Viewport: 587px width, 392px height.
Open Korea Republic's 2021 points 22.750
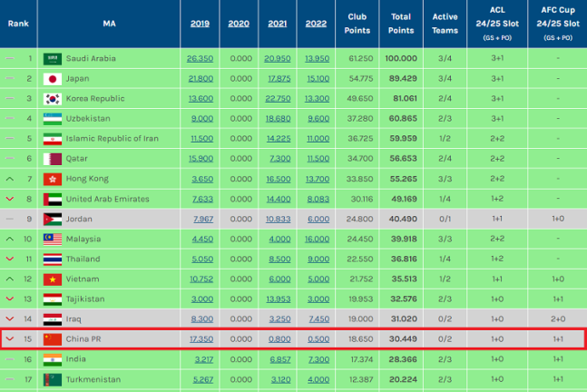pyautogui.click(x=278, y=99)
